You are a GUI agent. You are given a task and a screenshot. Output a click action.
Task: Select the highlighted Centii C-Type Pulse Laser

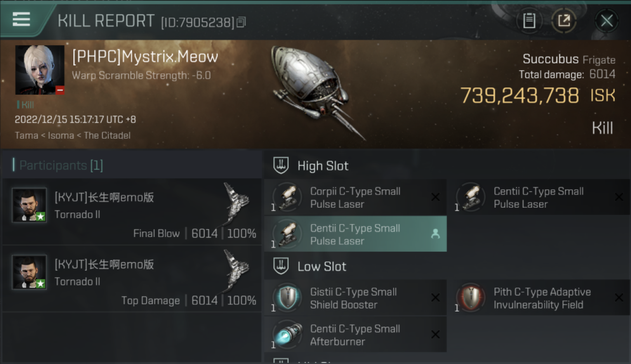(x=355, y=234)
